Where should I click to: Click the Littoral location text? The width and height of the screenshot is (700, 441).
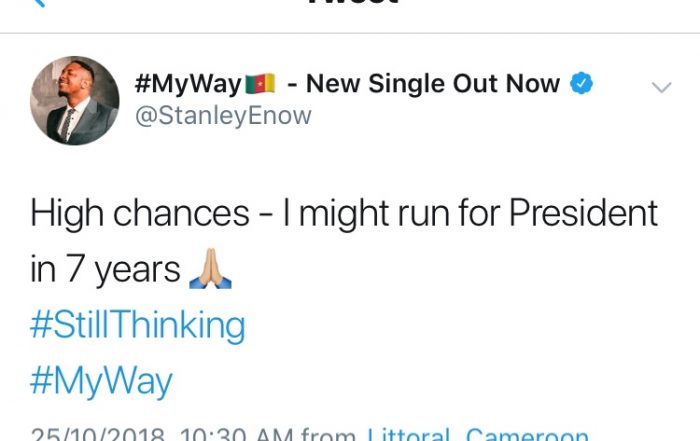click(410, 434)
